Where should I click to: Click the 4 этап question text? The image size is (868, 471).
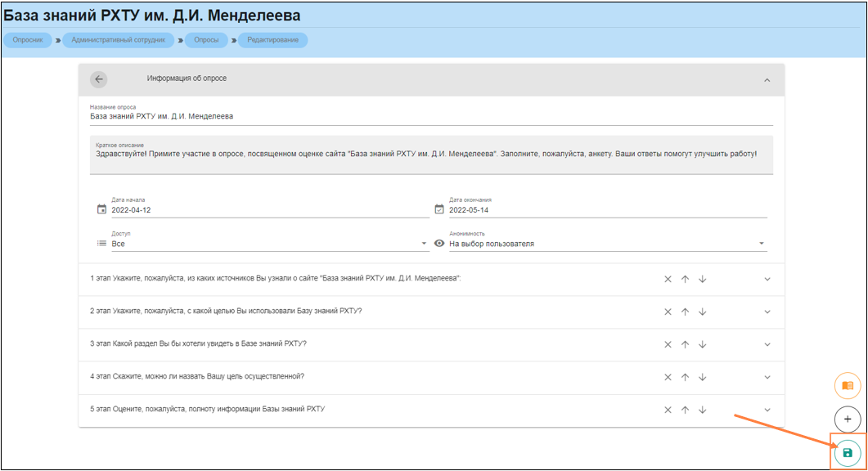click(x=197, y=376)
